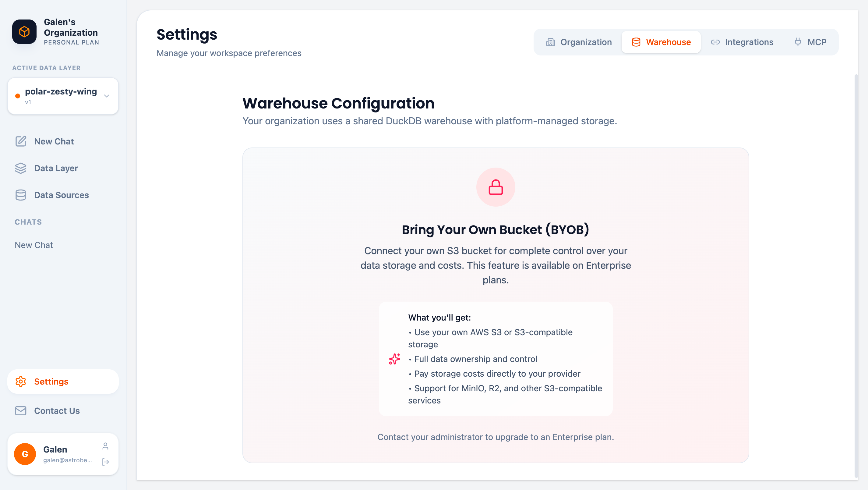Click the Contact Us link
Screen dimensions: 868x490
click(57, 411)
